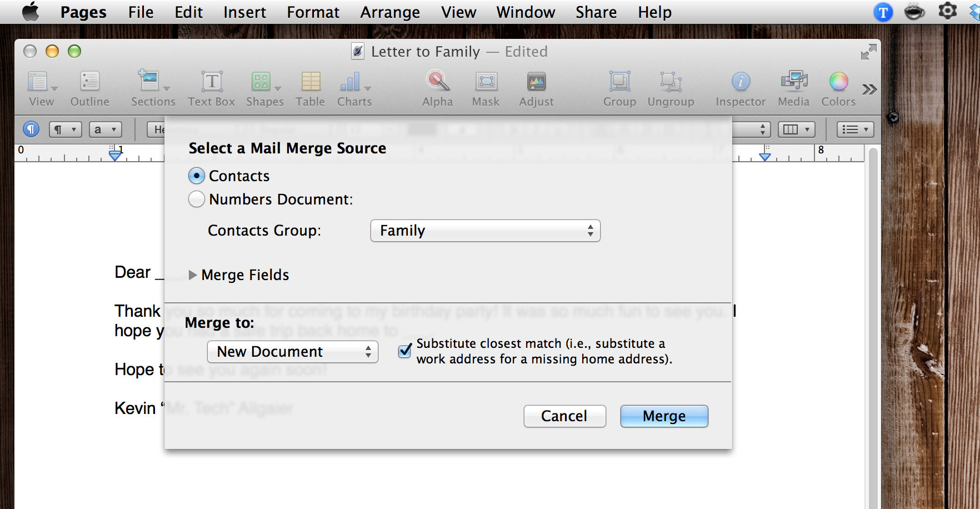This screenshot has width=980, height=509.
Task: Open the Charts toolbar menu
Action: tap(354, 88)
